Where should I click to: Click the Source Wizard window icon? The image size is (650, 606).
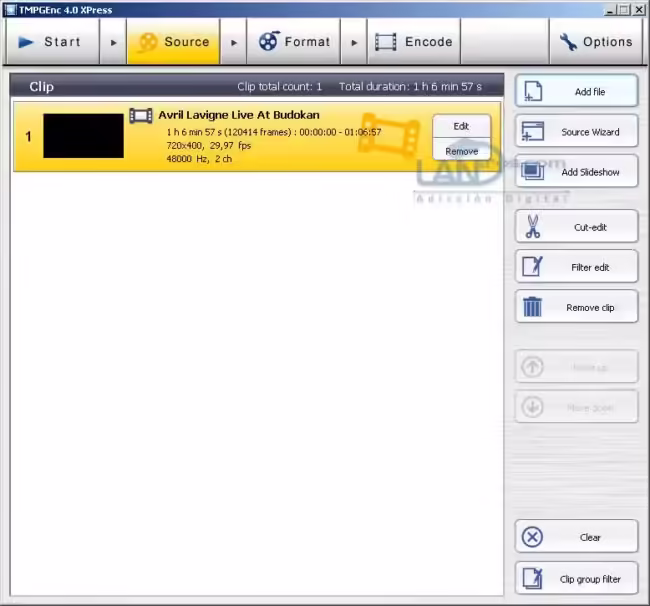pos(533,131)
